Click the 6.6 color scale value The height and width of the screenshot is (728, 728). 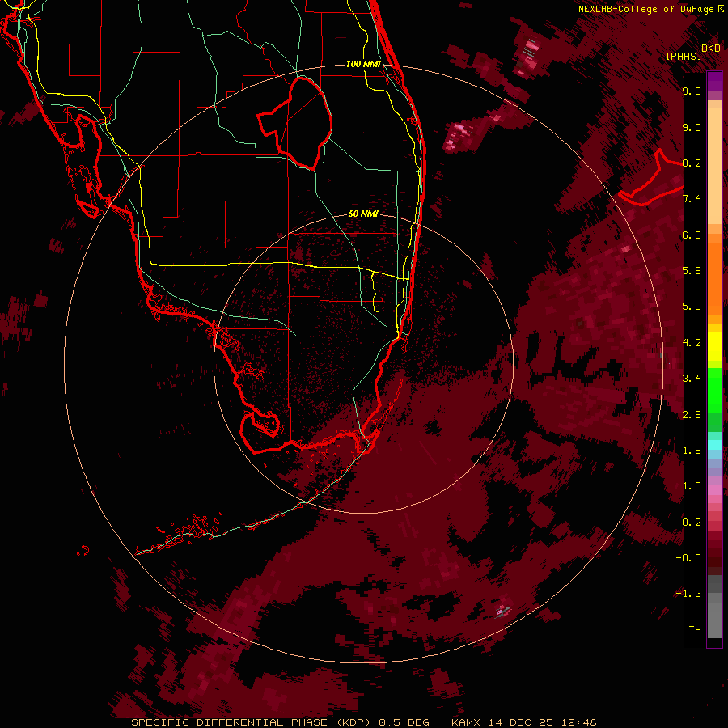692,235
